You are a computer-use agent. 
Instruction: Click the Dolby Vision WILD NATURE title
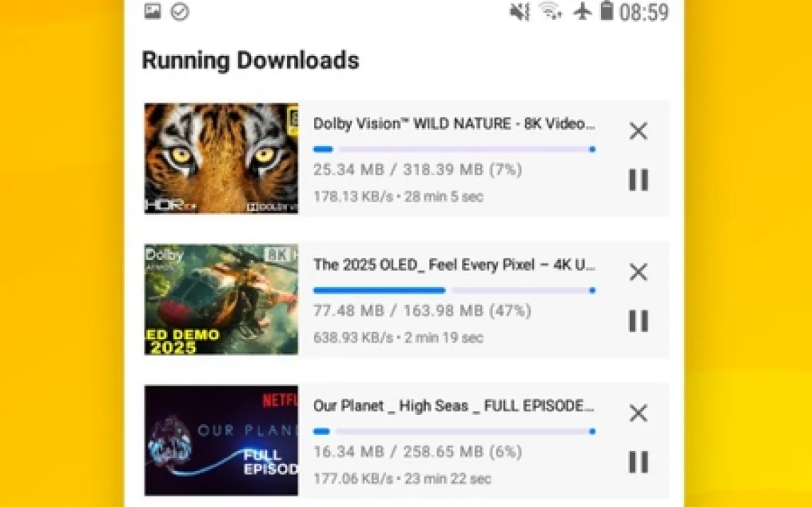(x=454, y=124)
